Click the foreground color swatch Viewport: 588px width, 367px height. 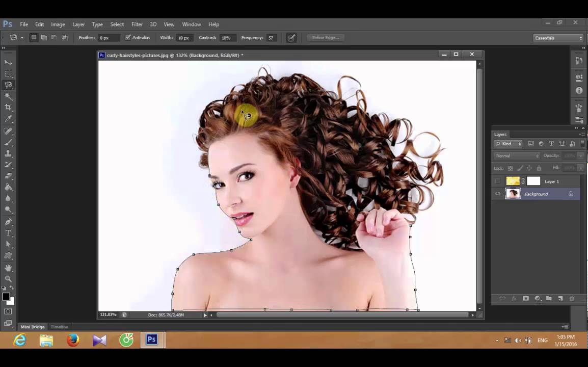click(6, 297)
